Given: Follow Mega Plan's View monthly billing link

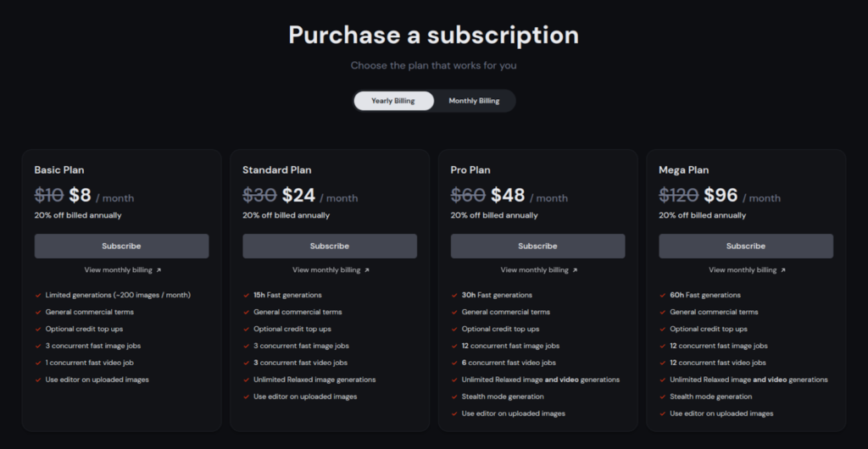Looking at the screenshot, I should (x=742, y=270).
